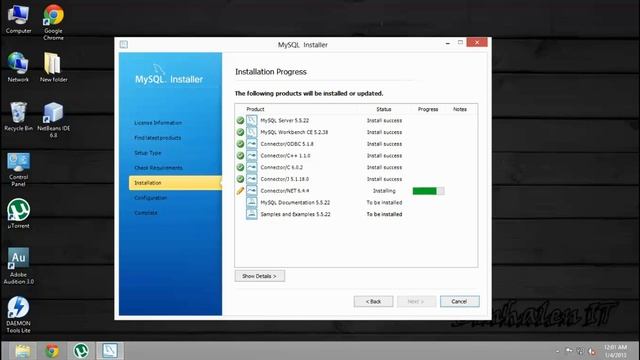The width and height of the screenshot is (640, 360).
Task: Select the Check Requirements step
Action: (x=158, y=168)
